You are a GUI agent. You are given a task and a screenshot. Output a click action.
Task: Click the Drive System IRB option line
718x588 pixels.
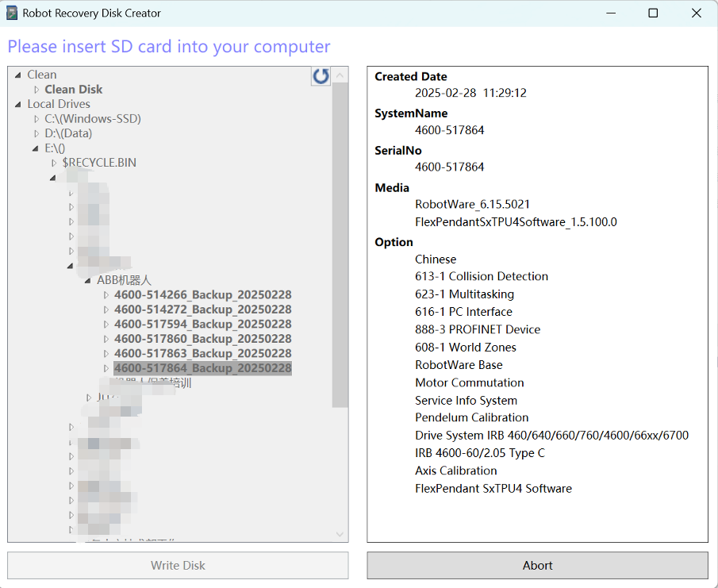click(x=551, y=436)
